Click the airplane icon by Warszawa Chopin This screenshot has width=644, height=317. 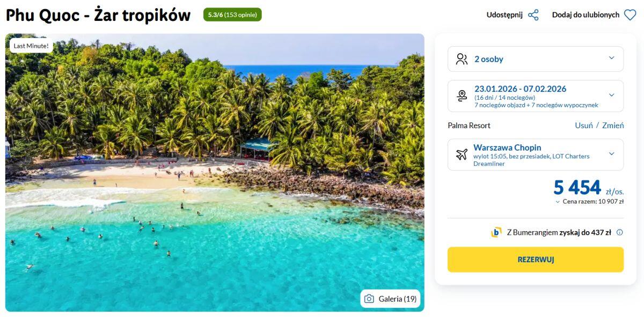(x=462, y=154)
